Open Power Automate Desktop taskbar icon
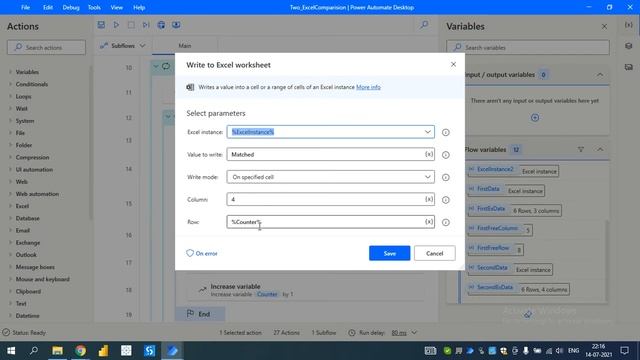 pyautogui.click(x=172, y=351)
